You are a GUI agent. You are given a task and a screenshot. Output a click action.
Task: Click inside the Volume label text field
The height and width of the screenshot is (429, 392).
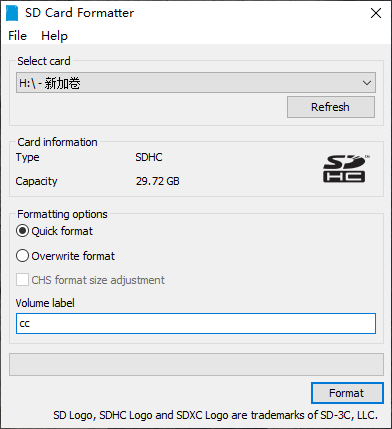(x=196, y=323)
